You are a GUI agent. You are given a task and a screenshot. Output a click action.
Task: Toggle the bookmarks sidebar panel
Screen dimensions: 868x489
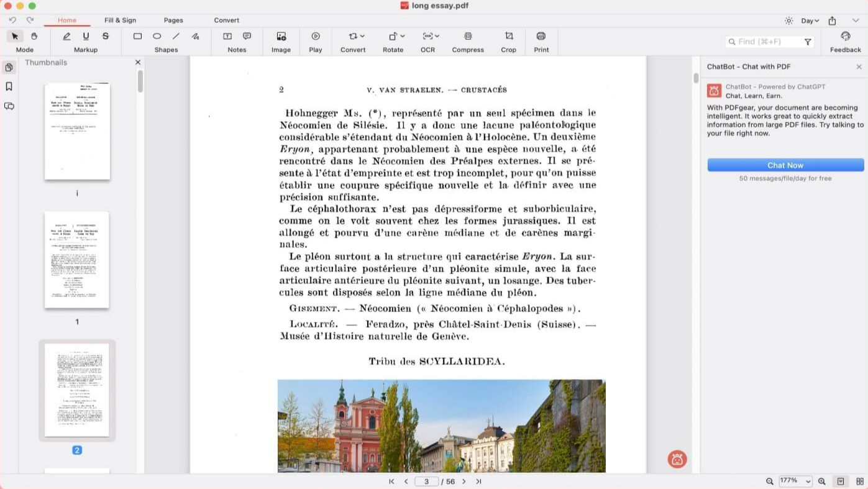click(x=9, y=87)
